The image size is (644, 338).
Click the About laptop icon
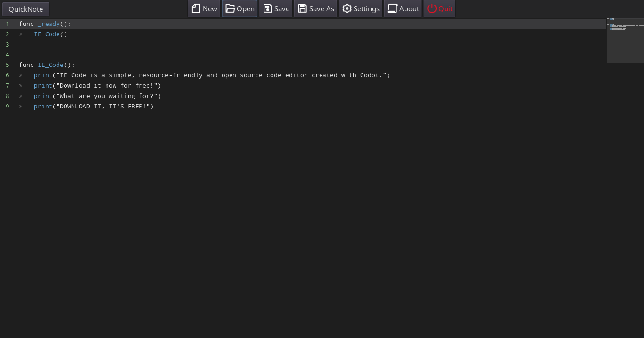393,8
